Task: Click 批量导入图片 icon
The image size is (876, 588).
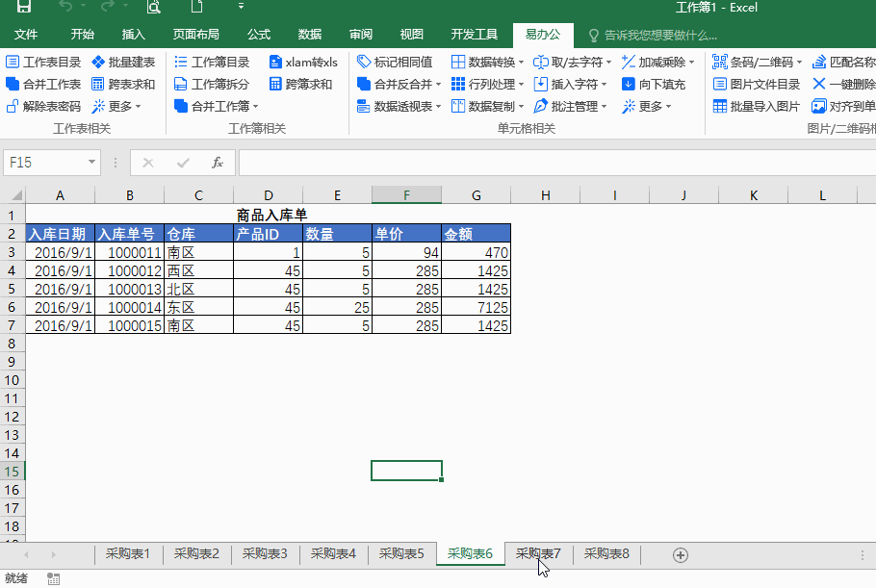Action: point(720,106)
